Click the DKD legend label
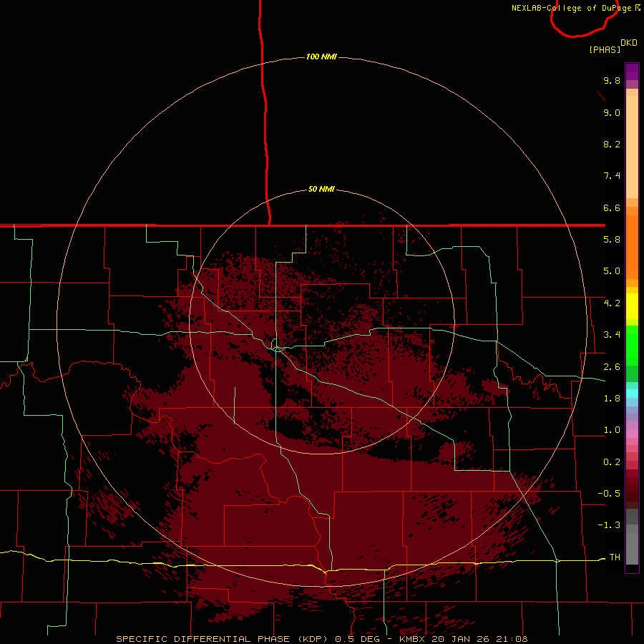Image resolution: width=644 pixels, height=644 pixels. click(629, 43)
